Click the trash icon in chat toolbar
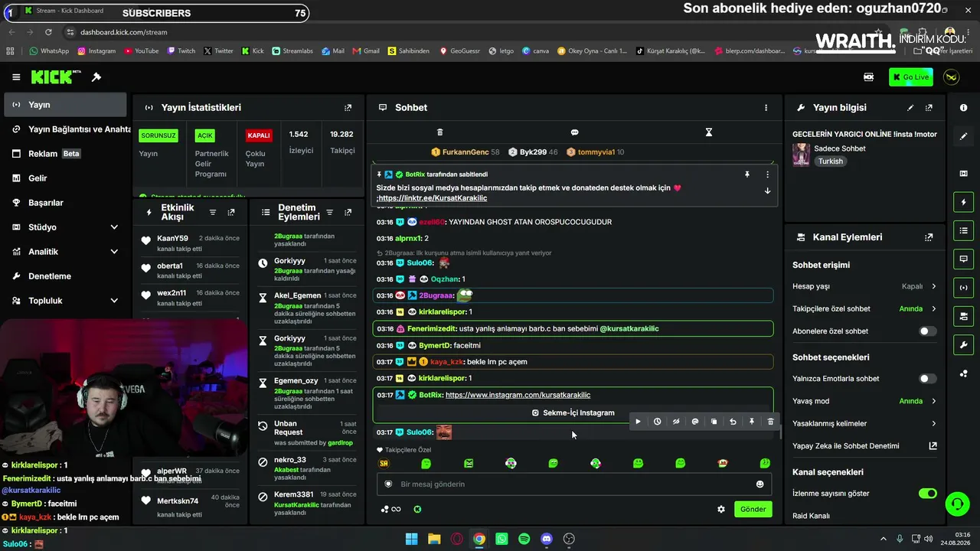The width and height of the screenshot is (980, 551). point(439,132)
